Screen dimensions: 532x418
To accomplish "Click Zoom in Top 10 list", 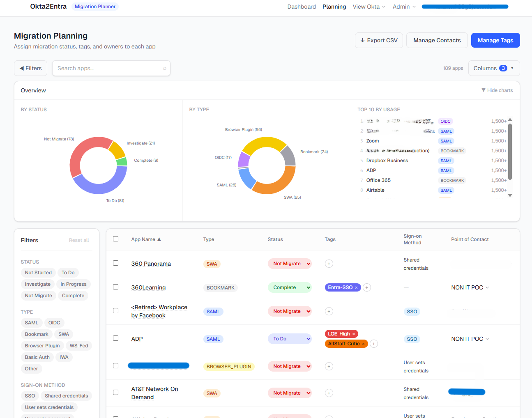I will tap(373, 141).
